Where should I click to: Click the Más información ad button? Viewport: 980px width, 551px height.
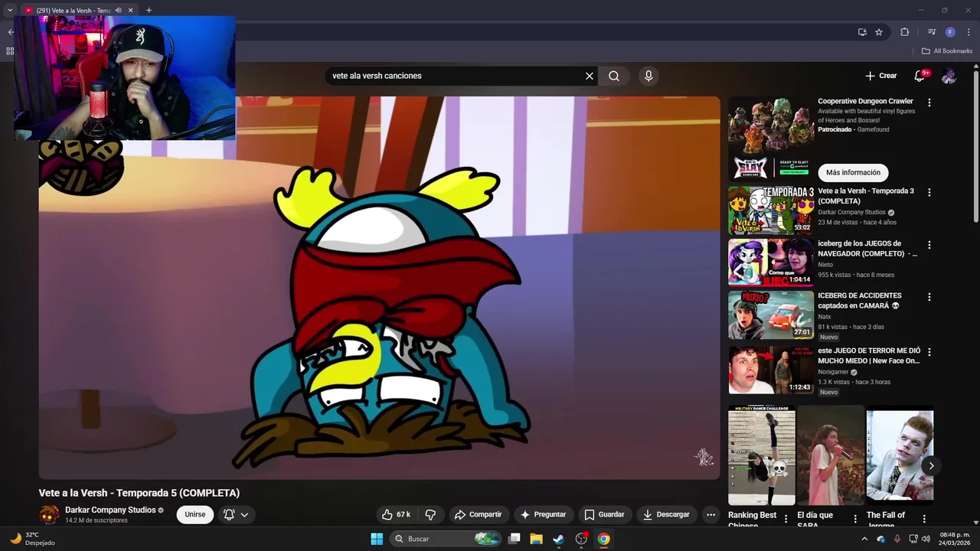(853, 172)
